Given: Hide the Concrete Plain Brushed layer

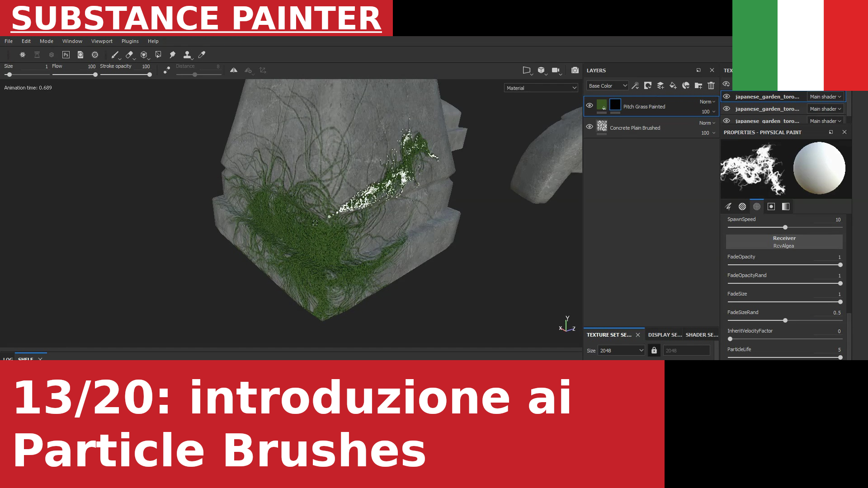Looking at the screenshot, I should point(590,127).
